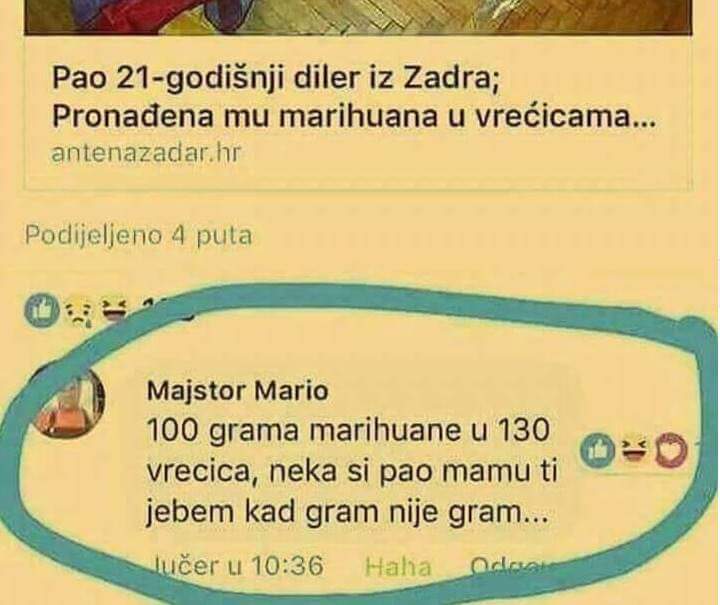This screenshot has height=605, width=720.
Task: Click the comment text about 100 grama
Action: (352, 471)
